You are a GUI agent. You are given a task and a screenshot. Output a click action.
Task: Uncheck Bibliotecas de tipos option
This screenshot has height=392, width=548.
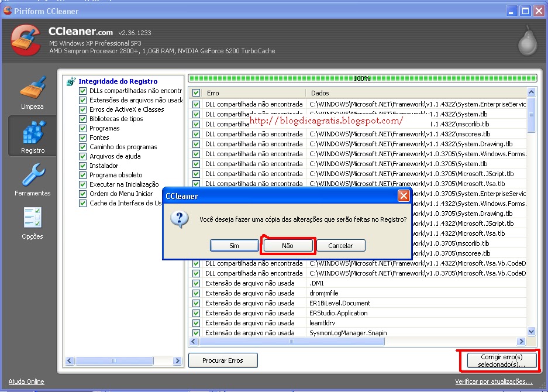coord(83,119)
